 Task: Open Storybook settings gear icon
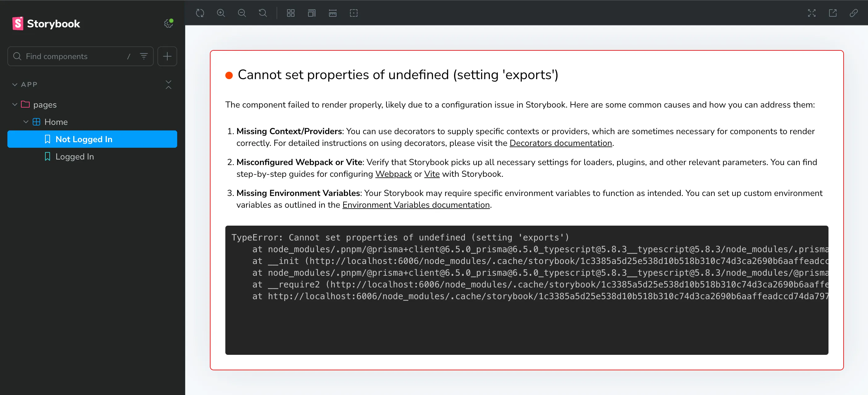click(168, 23)
